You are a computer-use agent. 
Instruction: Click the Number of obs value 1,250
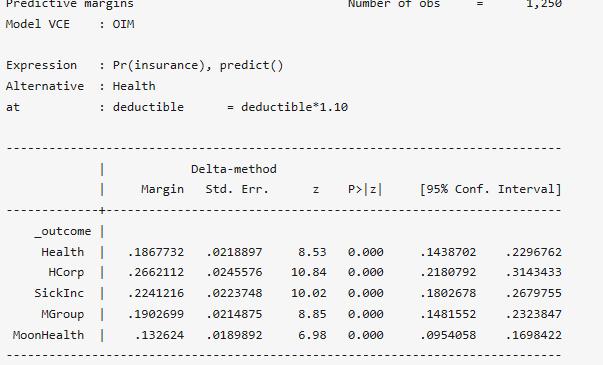click(543, 4)
